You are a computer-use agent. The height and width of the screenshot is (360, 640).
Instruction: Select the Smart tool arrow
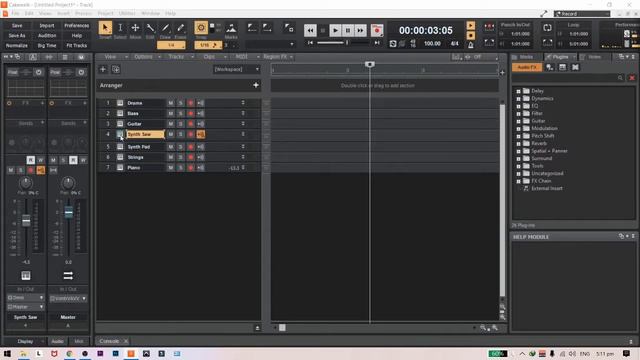pyautogui.click(x=105, y=28)
